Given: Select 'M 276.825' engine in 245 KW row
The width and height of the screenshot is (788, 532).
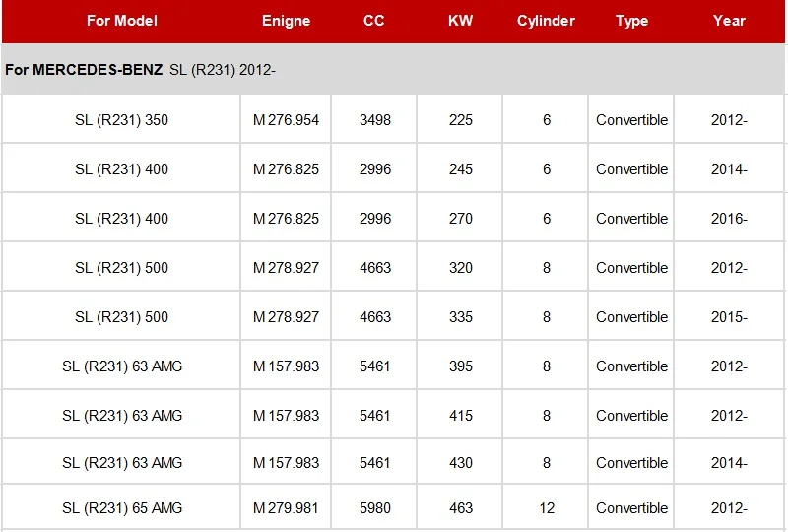Looking at the screenshot, I should 286,169.
